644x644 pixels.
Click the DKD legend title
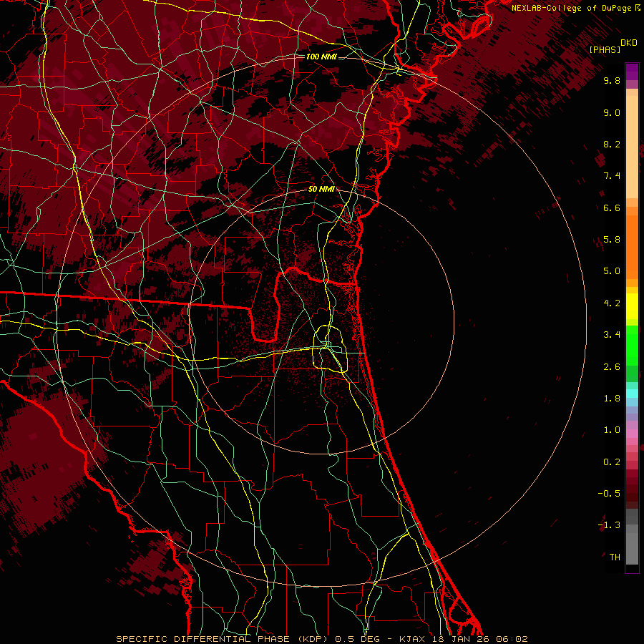(x=629, y=43)
